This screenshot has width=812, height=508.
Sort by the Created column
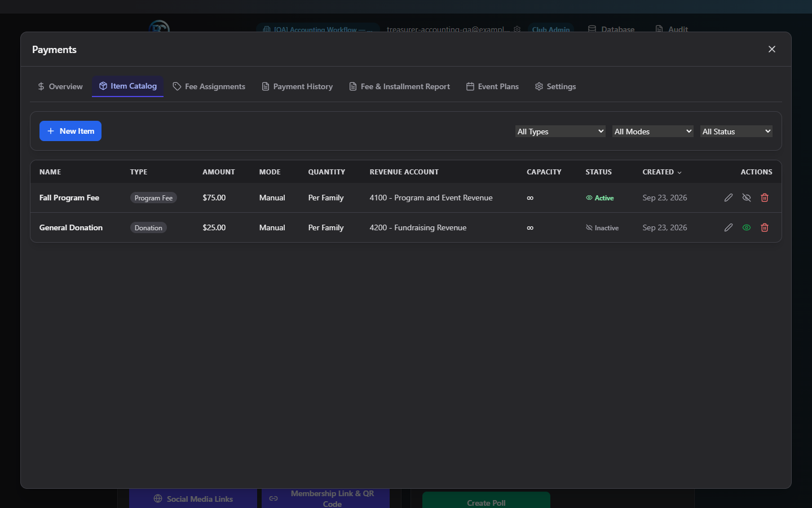pyautogui.click(x=662, y=172)
